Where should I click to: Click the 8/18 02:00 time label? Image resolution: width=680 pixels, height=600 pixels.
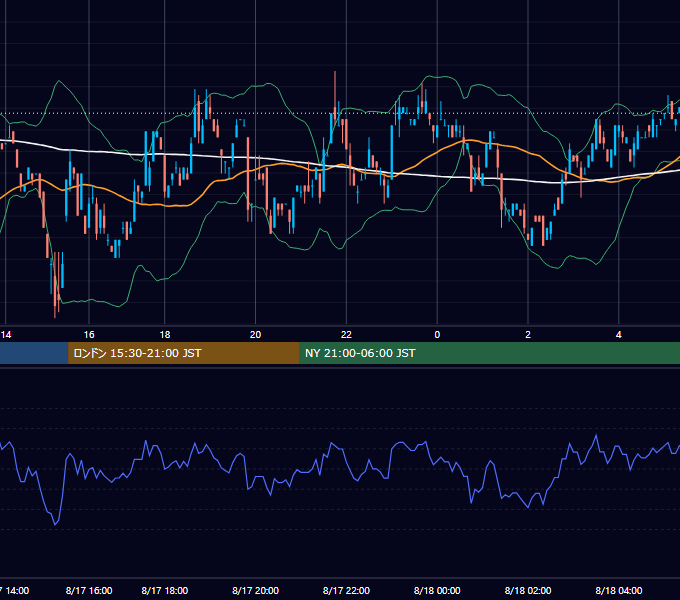coord(528,590)
